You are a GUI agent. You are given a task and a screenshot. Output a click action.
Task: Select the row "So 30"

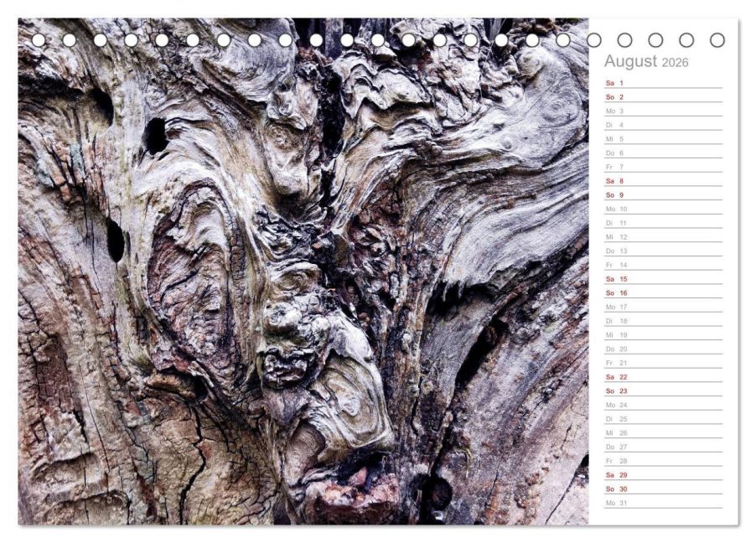click(664, 489)
